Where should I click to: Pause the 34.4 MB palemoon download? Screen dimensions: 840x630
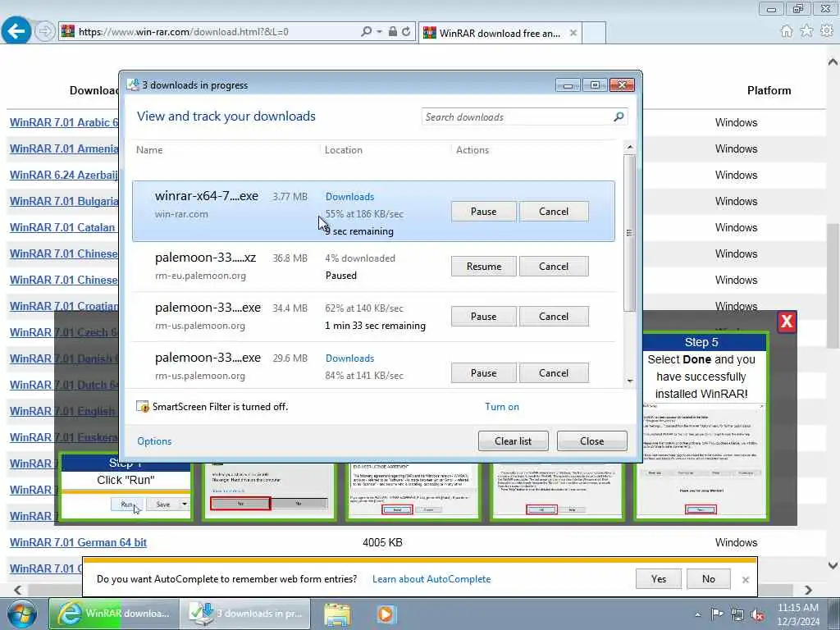click(483, 316)
